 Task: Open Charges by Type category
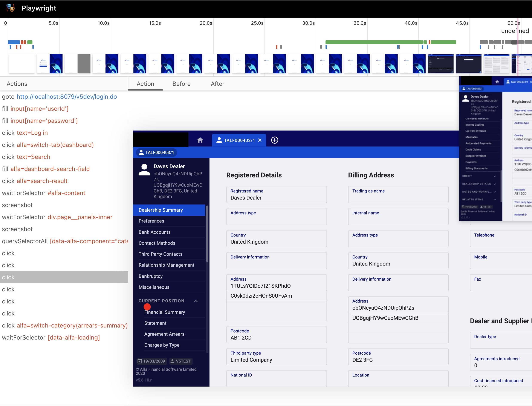pos(174,345)
